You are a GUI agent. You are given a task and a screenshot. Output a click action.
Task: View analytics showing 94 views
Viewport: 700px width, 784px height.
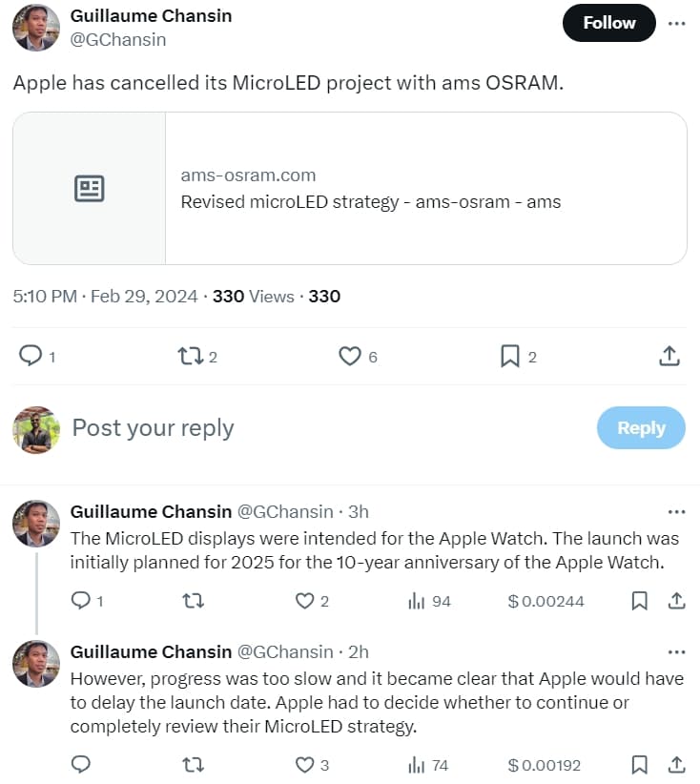429,601
